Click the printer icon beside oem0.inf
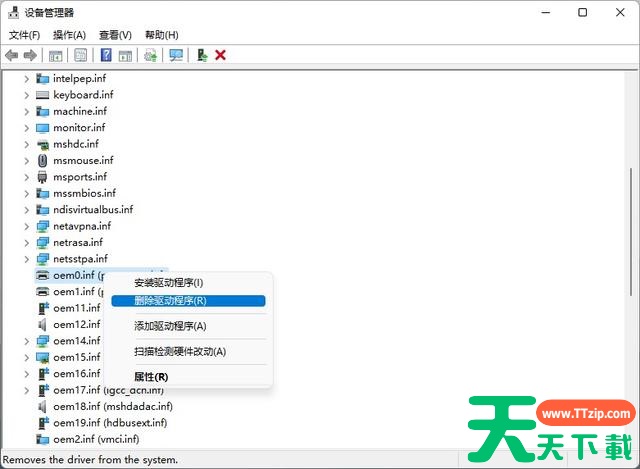 tap(42, 275)
